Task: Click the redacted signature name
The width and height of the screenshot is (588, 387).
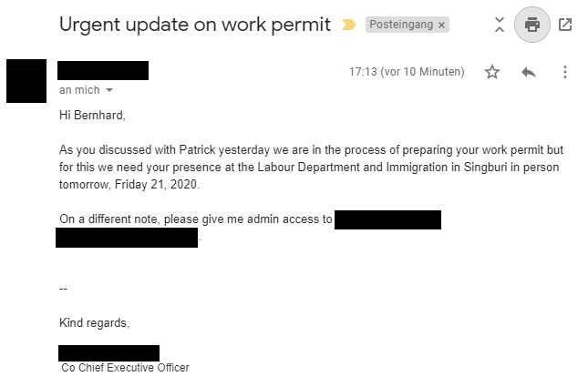Action: coord(108,353)
